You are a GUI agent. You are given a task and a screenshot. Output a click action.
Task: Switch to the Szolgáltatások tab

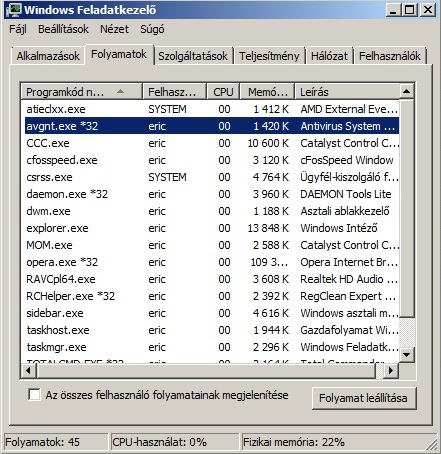193,56
